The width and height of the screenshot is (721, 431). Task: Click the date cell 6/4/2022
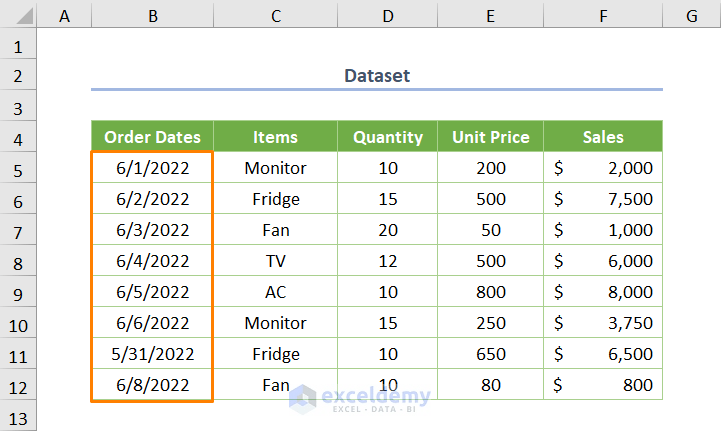[x=153, y=260]
